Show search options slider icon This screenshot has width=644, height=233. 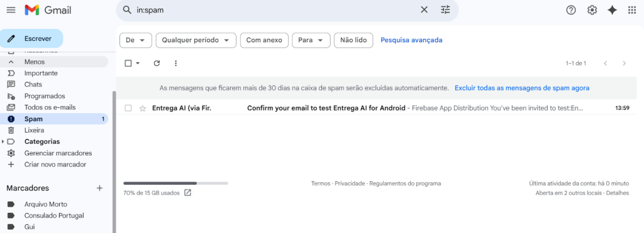446,10
